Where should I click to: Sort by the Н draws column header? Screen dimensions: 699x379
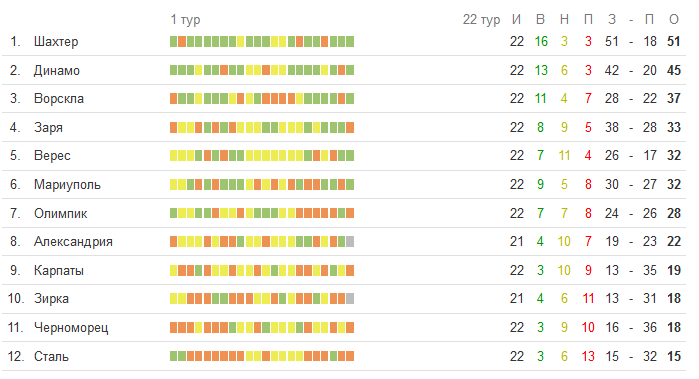pos(564,19)
